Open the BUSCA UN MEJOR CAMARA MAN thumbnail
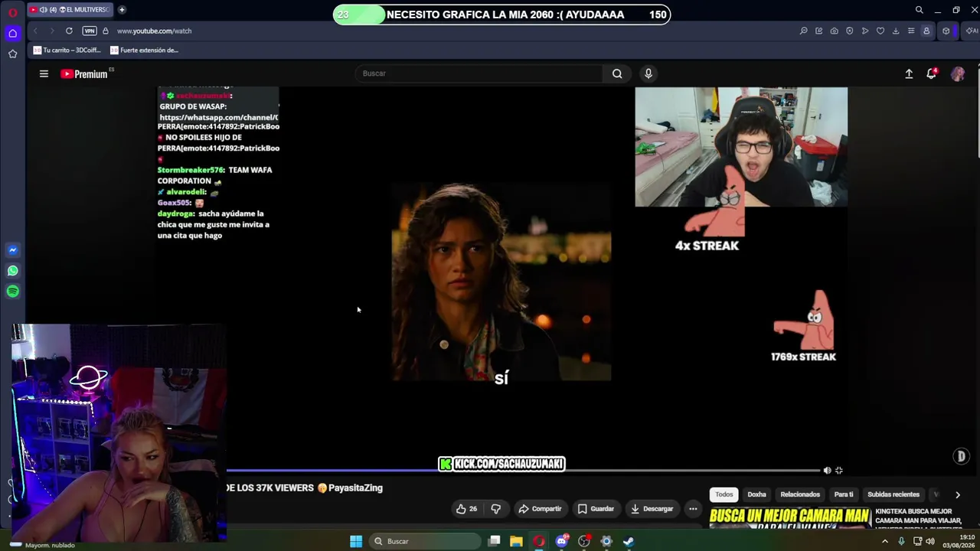 (x=789, y=517)
